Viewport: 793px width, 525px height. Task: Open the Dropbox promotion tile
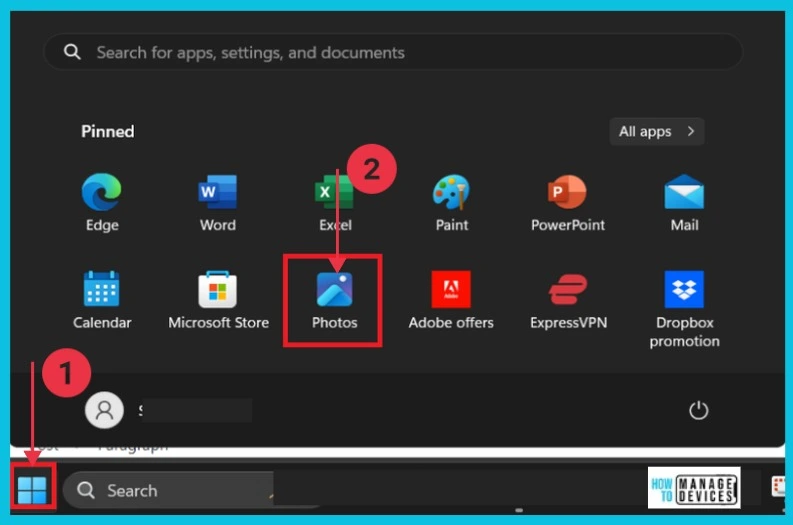(684, 309)
